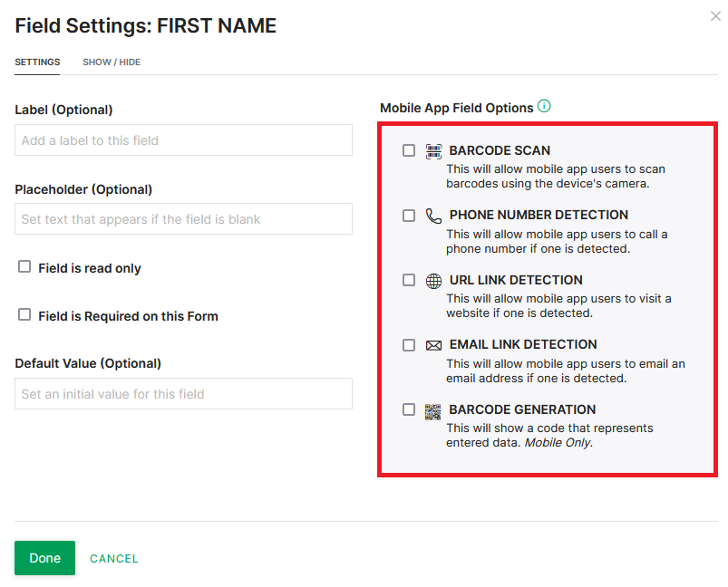Viewport: 728px width, 587px height.
Task: Check the Email Link Detection option
Action: [x=409, y=345]
